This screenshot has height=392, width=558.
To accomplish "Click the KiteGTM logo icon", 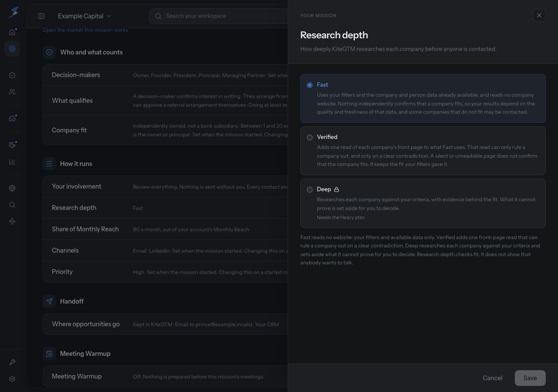I will tap(13, 12).
